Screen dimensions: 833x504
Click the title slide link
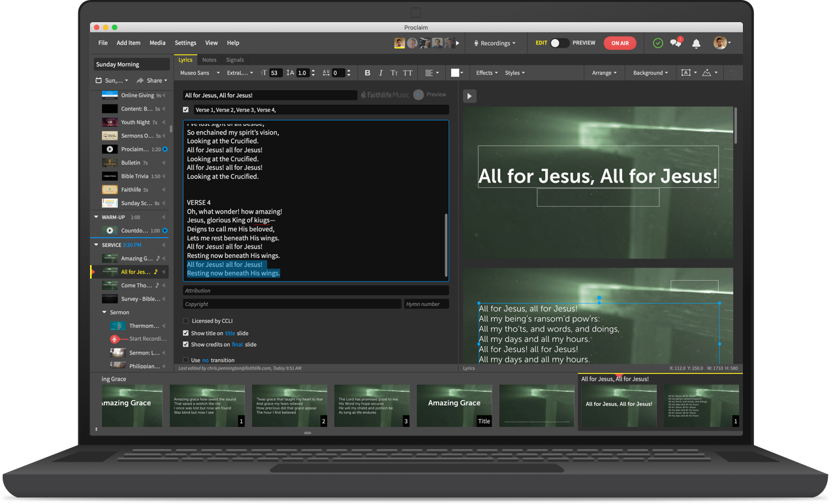coord(230,333)
